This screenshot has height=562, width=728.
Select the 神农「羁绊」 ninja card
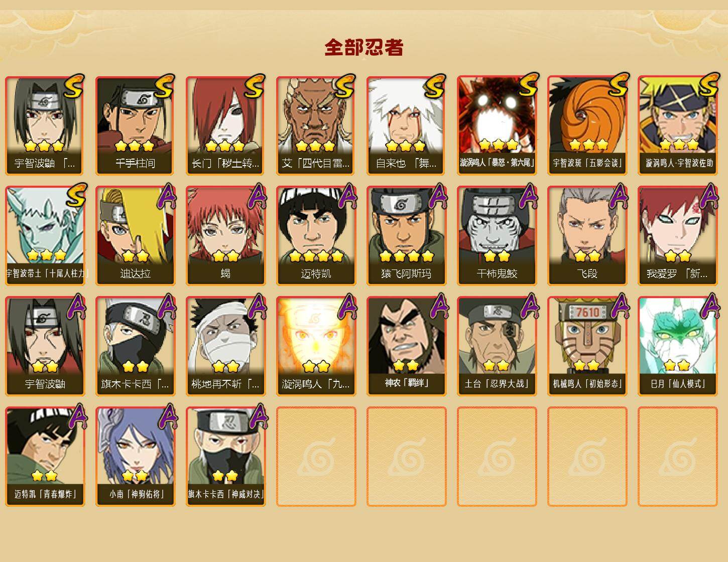pos(407,346)
